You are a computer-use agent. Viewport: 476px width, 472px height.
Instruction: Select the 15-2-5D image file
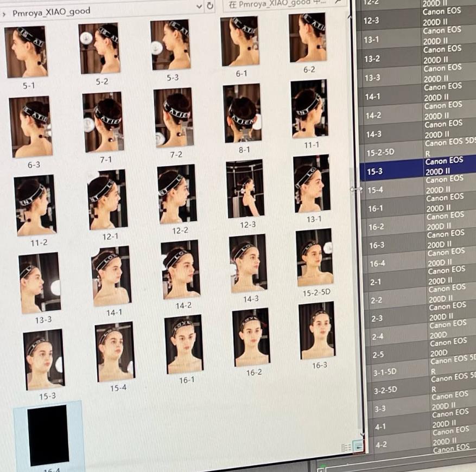[x=315, y=258]
